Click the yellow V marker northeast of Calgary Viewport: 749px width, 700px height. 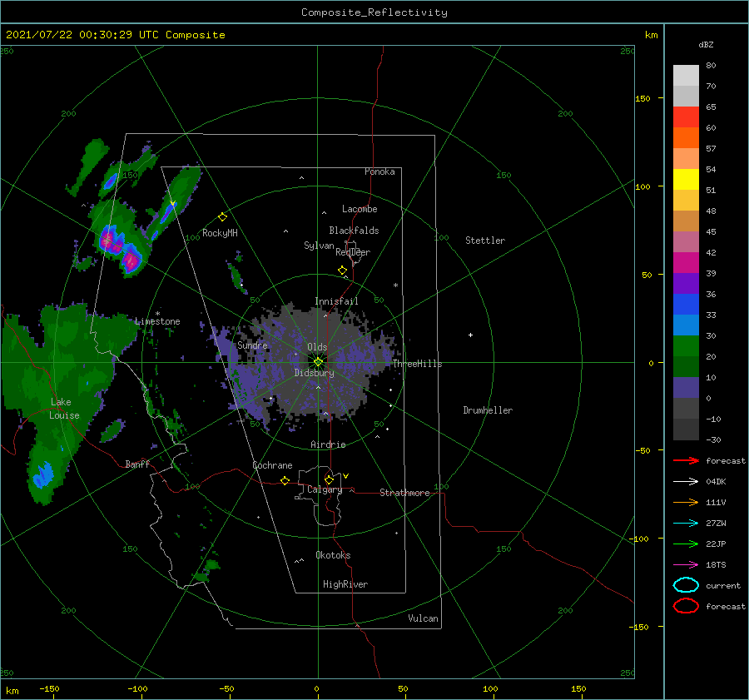click(345, 476)
